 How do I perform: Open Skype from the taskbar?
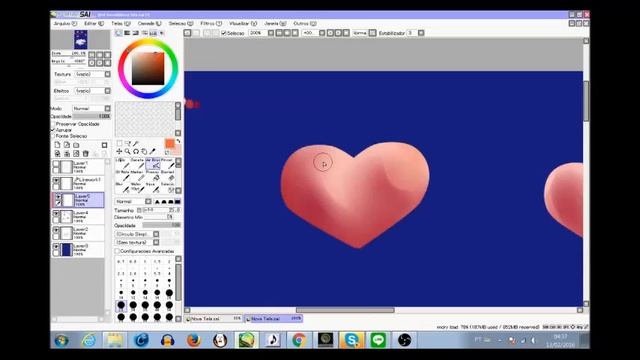point(351,340)
